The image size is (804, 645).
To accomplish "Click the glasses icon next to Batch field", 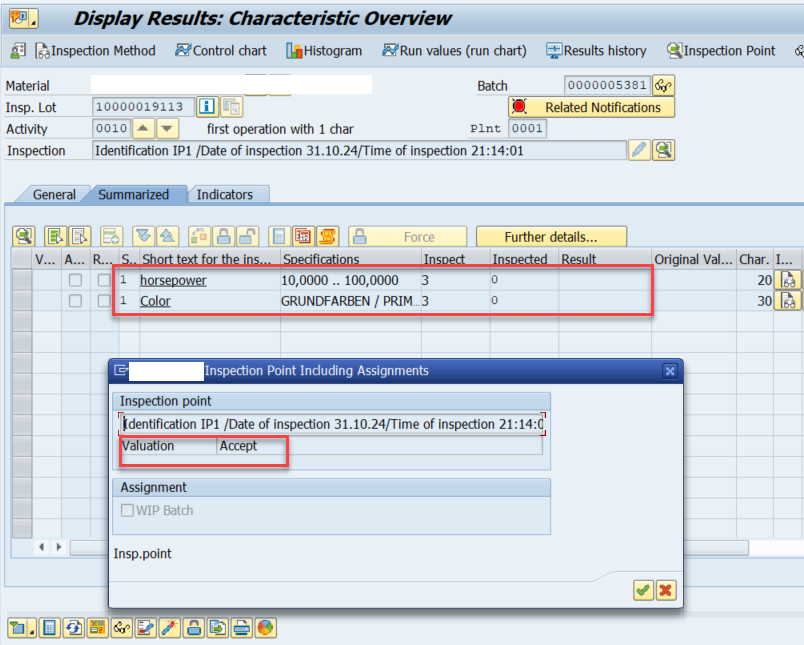I will [x=664, y=85].
